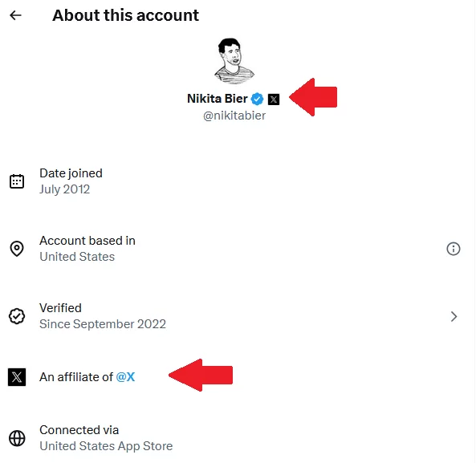Select the Account based in row
The height and width of the screenshot is (463, 476).
238,249
